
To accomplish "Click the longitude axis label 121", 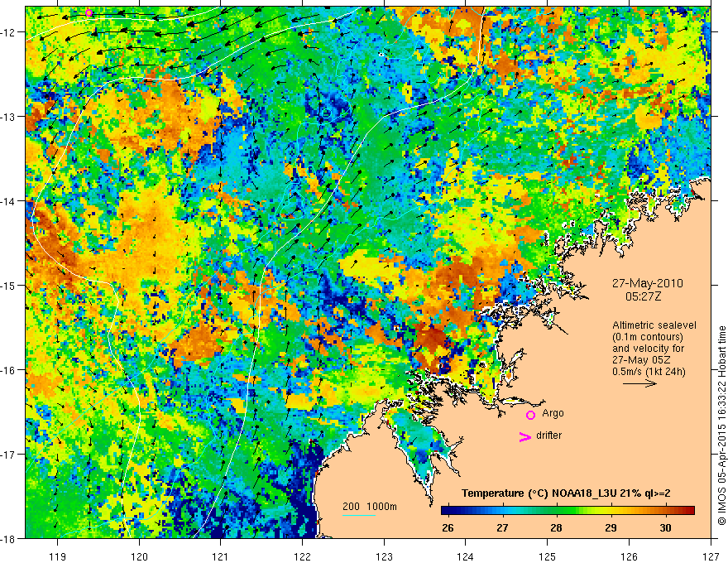I will (221, 556).
